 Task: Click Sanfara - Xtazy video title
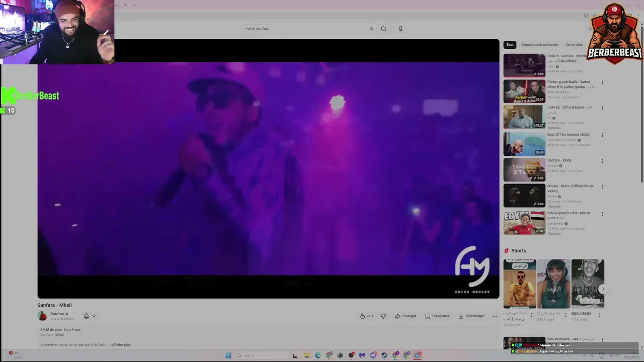(559, 160)
